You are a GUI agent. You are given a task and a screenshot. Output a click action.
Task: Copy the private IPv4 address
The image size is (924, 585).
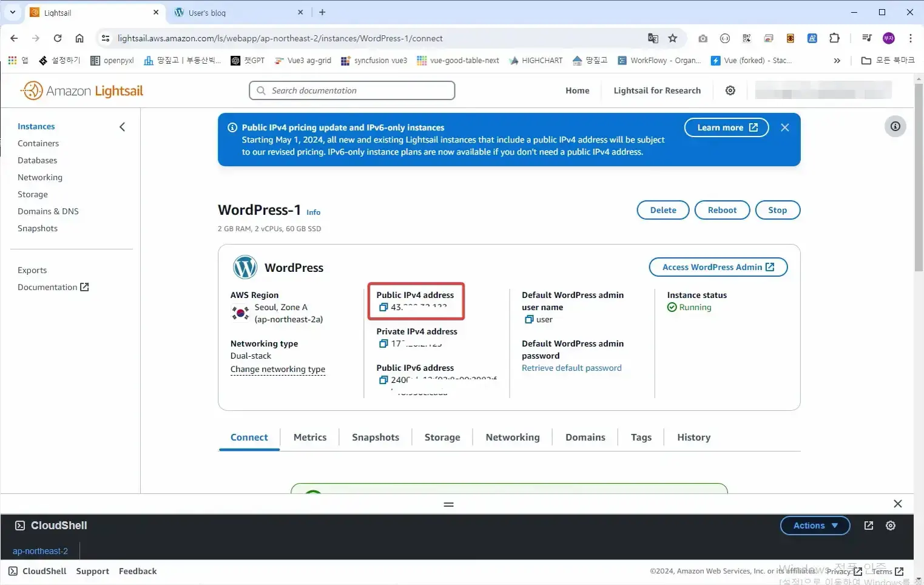click(383, 343)
